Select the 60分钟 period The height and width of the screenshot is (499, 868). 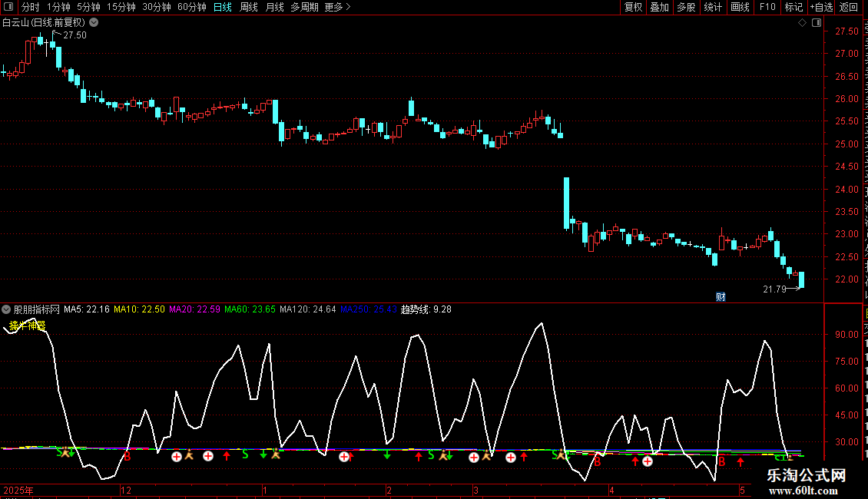pyautogui.click(x=191, y=7)
